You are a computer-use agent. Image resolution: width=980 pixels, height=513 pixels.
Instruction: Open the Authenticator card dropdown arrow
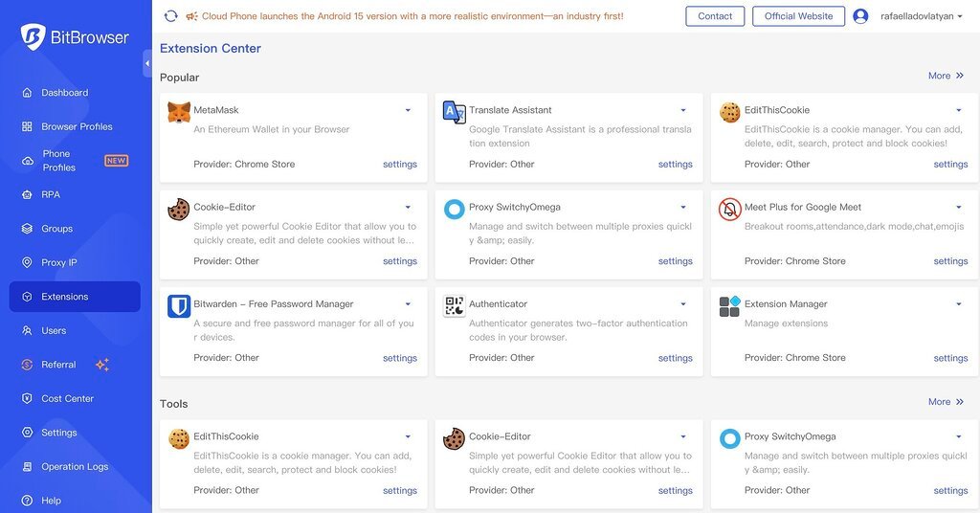[683, 303]
